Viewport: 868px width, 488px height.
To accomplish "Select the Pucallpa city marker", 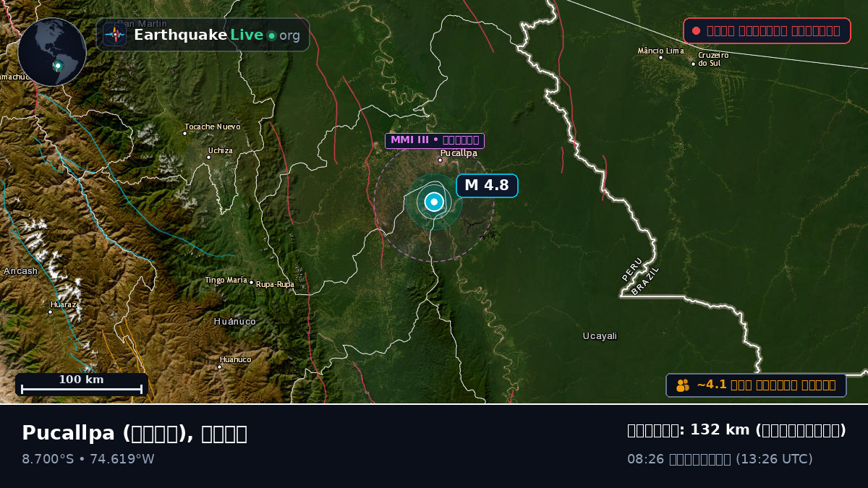I will tap(440, 160).
